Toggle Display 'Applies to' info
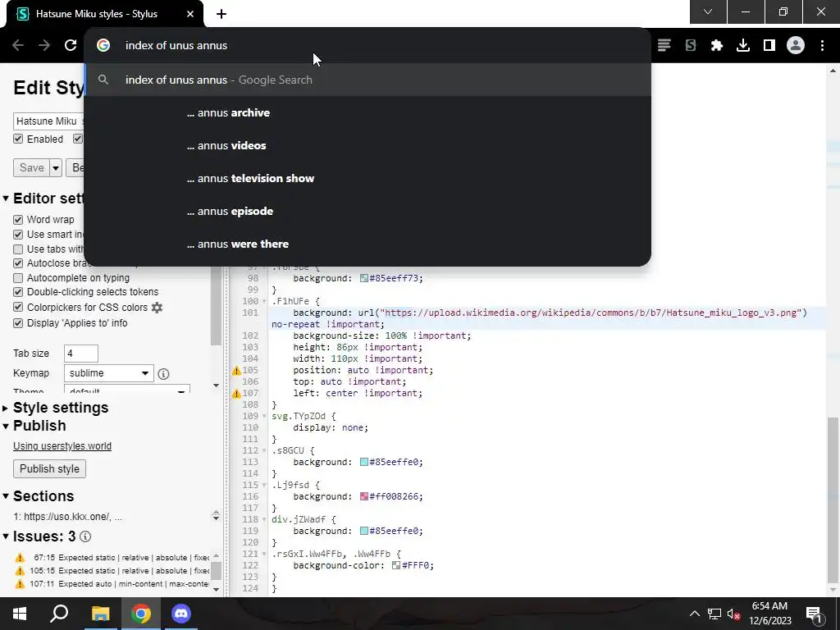Viewport: 840px width, 630px height. 18,323
